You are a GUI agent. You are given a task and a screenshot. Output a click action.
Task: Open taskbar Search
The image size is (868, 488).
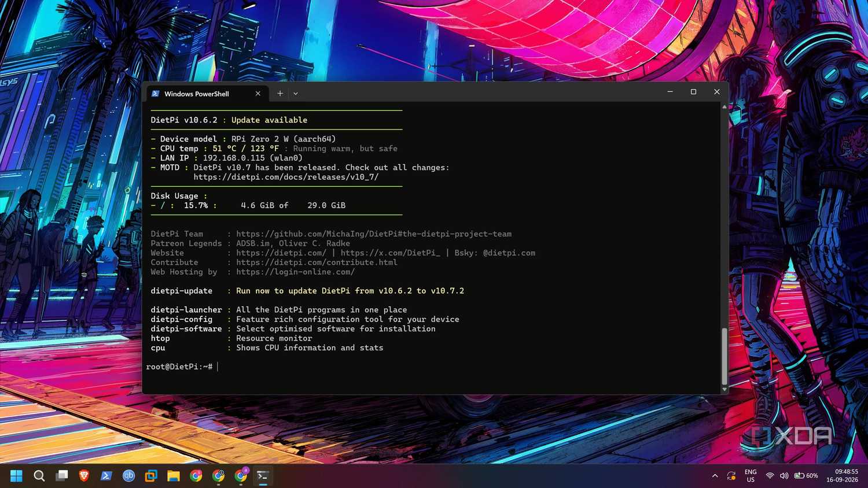click(x=39, y=476)
